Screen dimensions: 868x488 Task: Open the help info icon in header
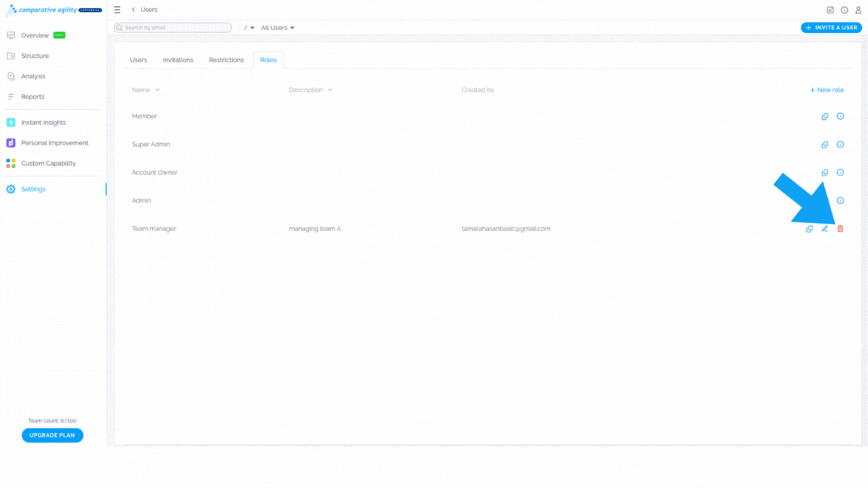click(x=844, y=10)
